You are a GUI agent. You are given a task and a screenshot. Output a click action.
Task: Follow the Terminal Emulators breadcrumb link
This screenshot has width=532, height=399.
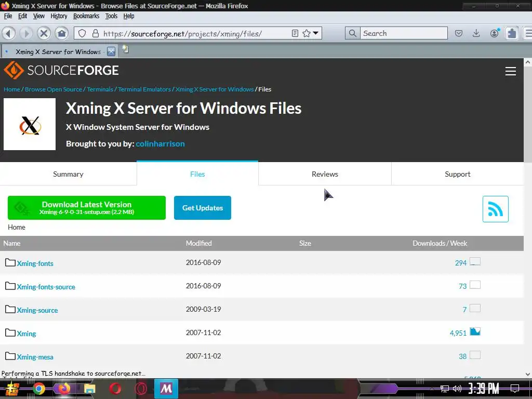pos(144,89)
